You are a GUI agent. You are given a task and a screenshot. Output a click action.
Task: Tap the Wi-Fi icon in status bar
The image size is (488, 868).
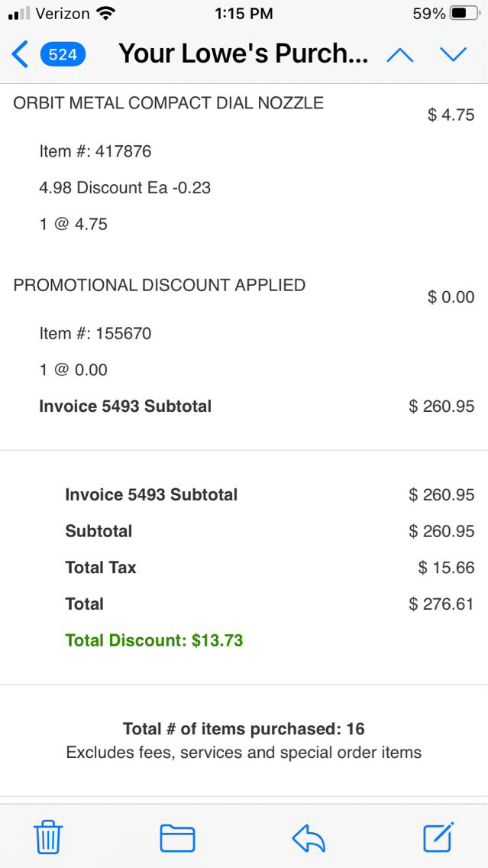click(x=106, y=13)
